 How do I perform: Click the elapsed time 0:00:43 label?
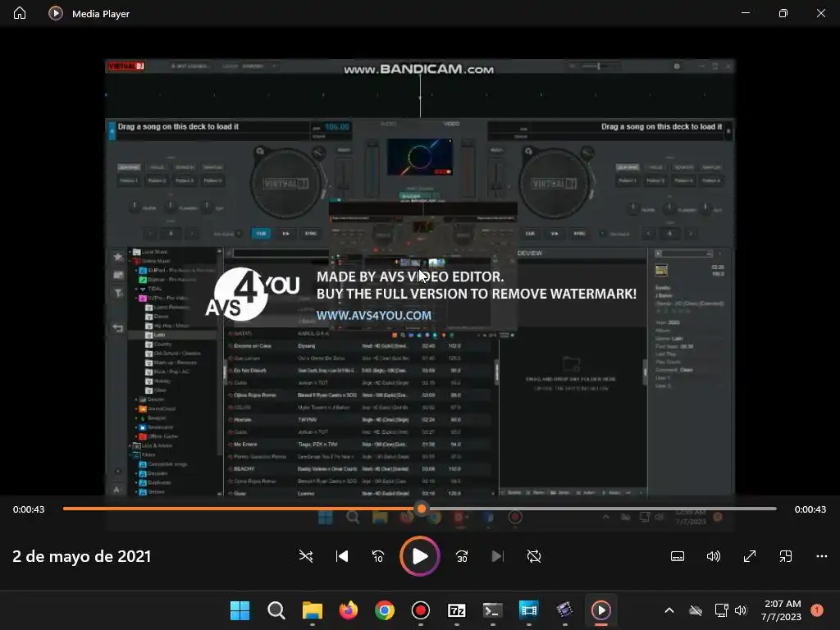click(29, 509)
